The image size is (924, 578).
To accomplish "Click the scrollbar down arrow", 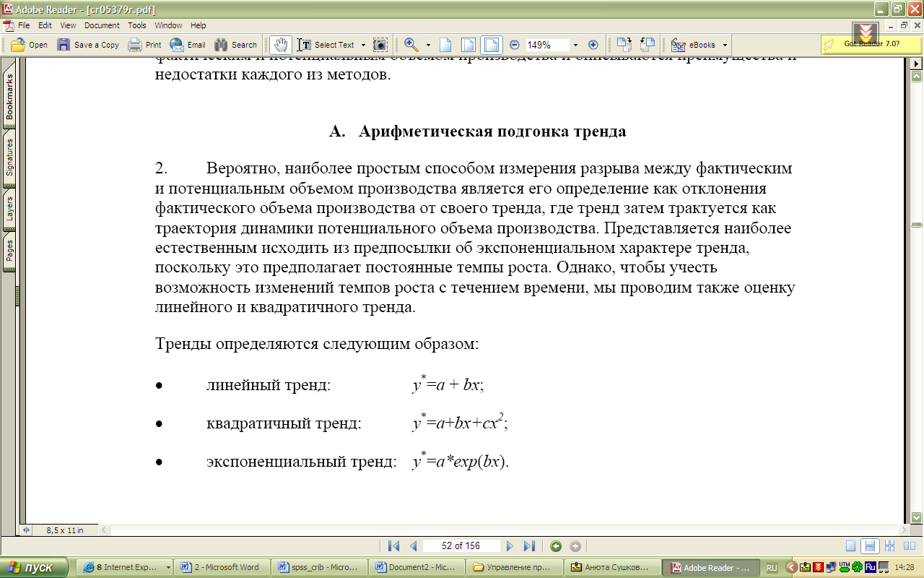I will tap(917, 518).
